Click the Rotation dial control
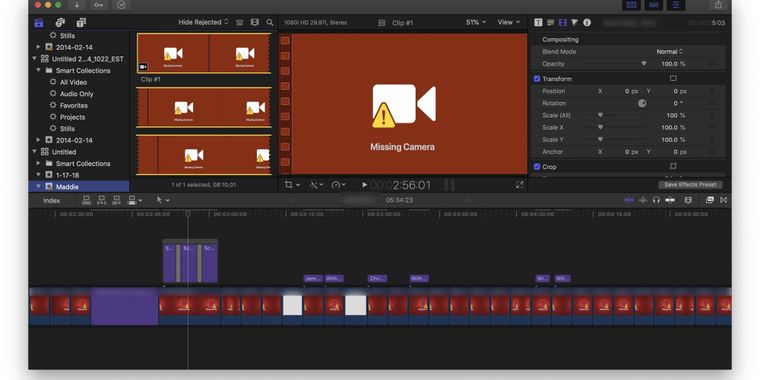Screen dimensions: 760x380 pyautogui.click(x=642, y=103)
